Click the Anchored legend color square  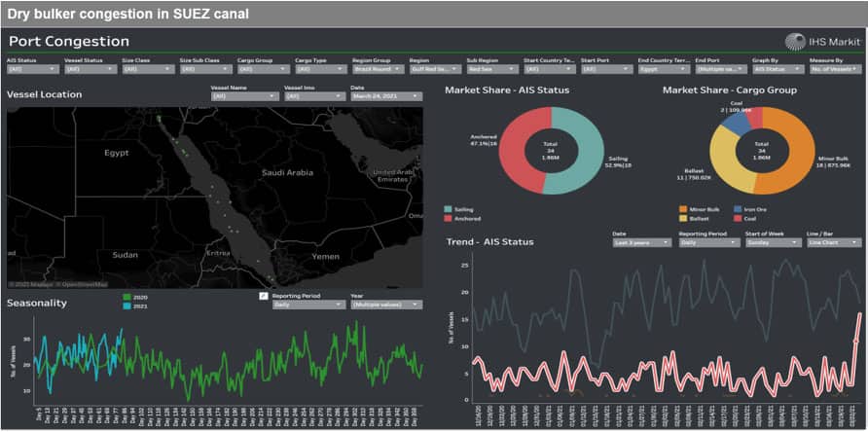pos(448,217)
